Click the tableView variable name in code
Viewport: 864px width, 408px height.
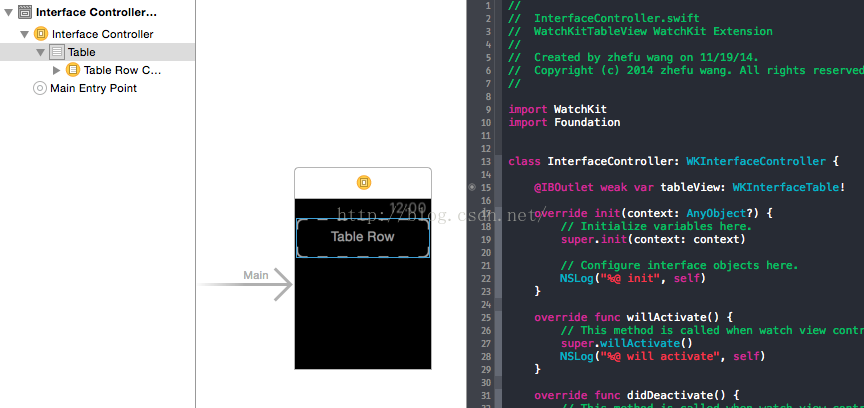[x=692, y=187]
